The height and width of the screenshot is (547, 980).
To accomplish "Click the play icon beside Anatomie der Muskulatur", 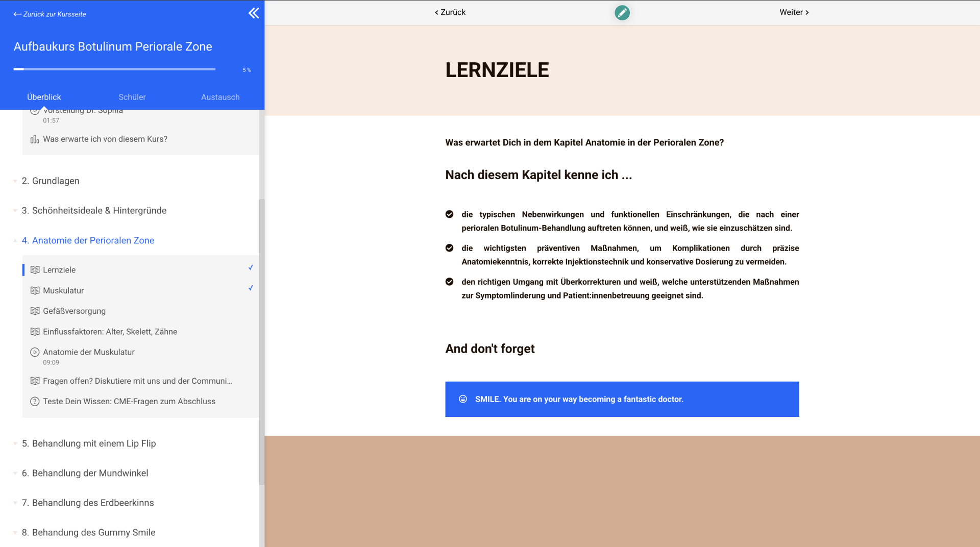I will (x=35, y=352).
